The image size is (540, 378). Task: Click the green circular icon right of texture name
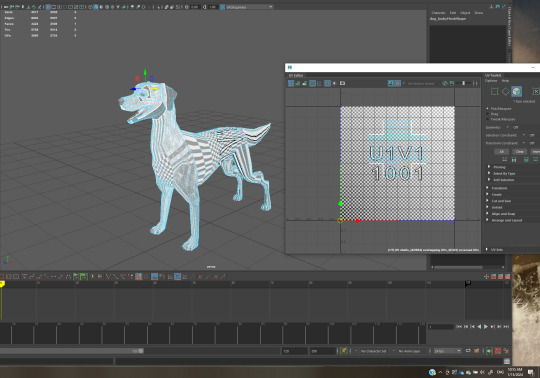click(x=445, y=83)
